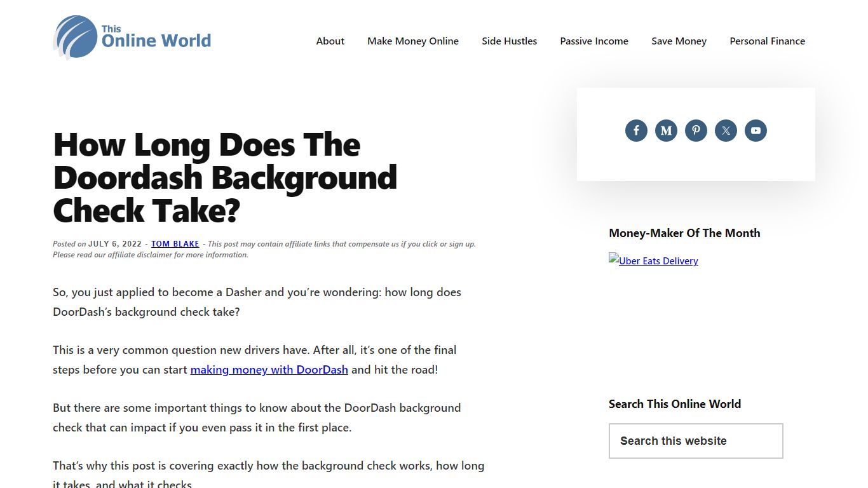Screen dimensions: 868x488
Task: Open the Medium social icon
Action: click(x=666, y=131)
